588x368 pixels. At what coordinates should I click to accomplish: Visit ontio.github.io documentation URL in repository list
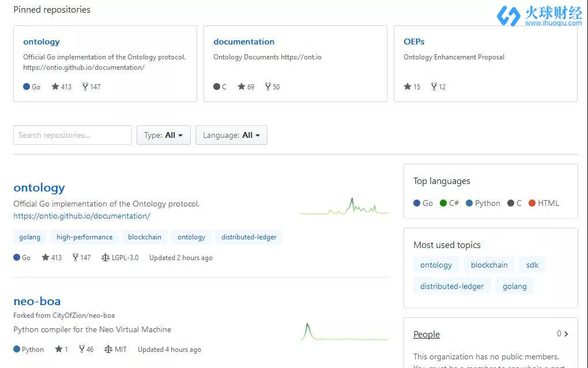tap(82, 216)
